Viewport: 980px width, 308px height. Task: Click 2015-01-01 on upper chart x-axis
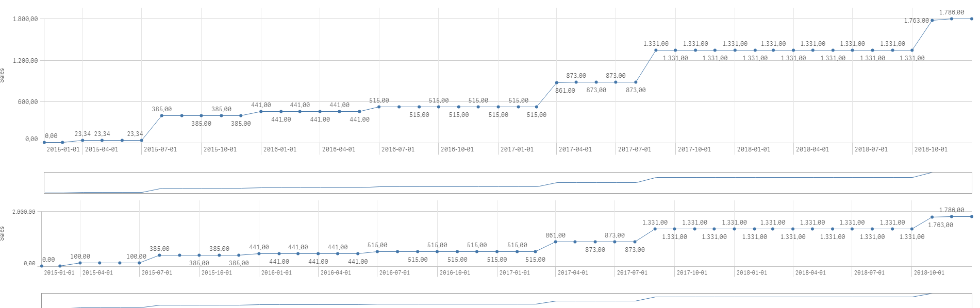click(x=63, y=149)
